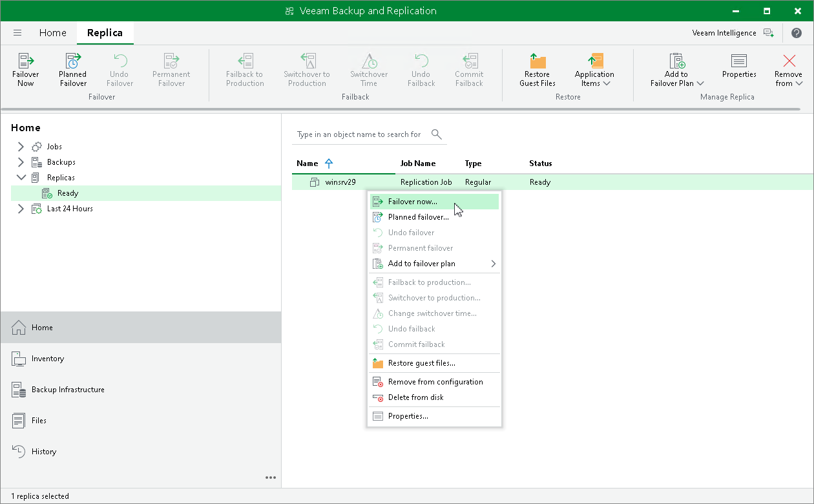Open the hamburger main menu
This screenshot has width=814, height=504.
pos(17,33)
